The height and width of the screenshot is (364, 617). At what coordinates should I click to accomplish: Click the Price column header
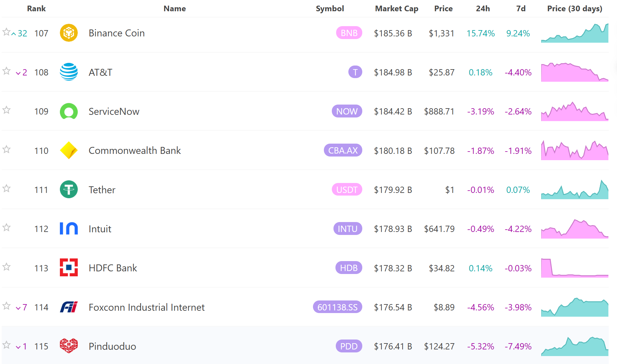[x=443, y=9]
